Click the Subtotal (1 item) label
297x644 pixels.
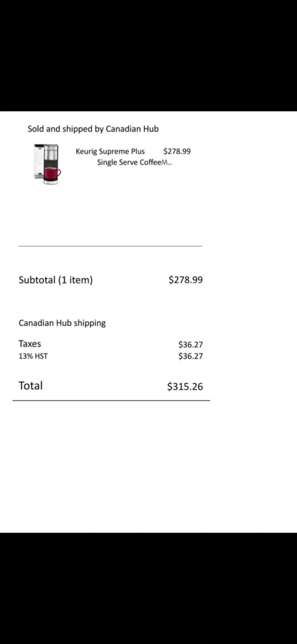55,280
